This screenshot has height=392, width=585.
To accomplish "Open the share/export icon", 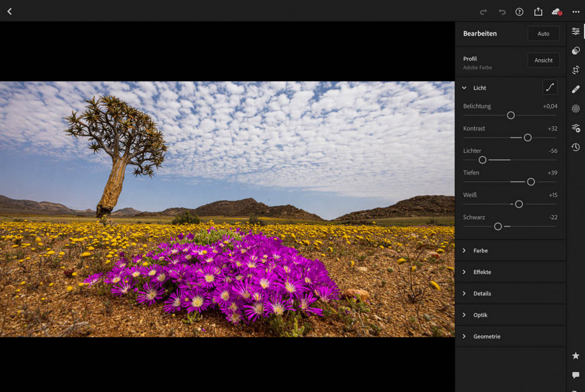I will point(538,12).
